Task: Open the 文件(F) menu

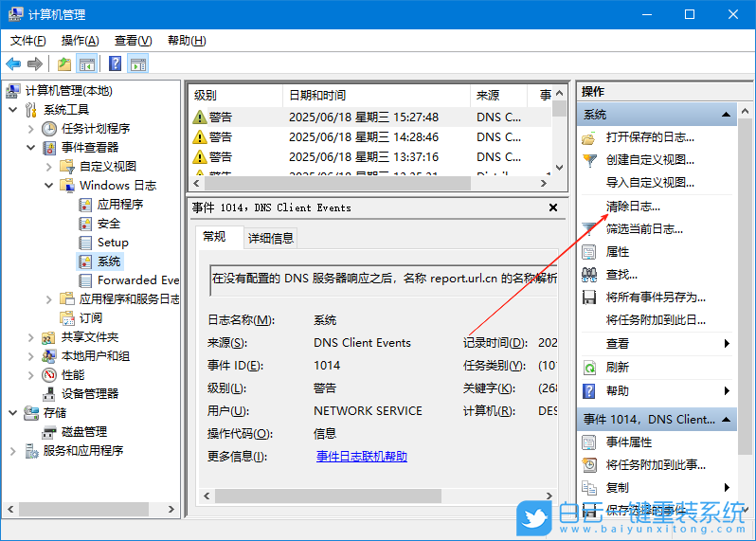Action: 28,41
